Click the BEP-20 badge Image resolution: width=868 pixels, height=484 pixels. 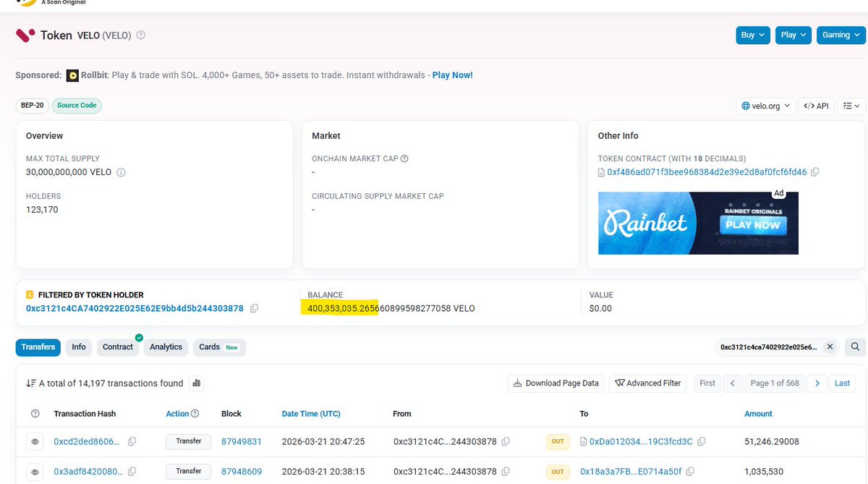(32, 106)
